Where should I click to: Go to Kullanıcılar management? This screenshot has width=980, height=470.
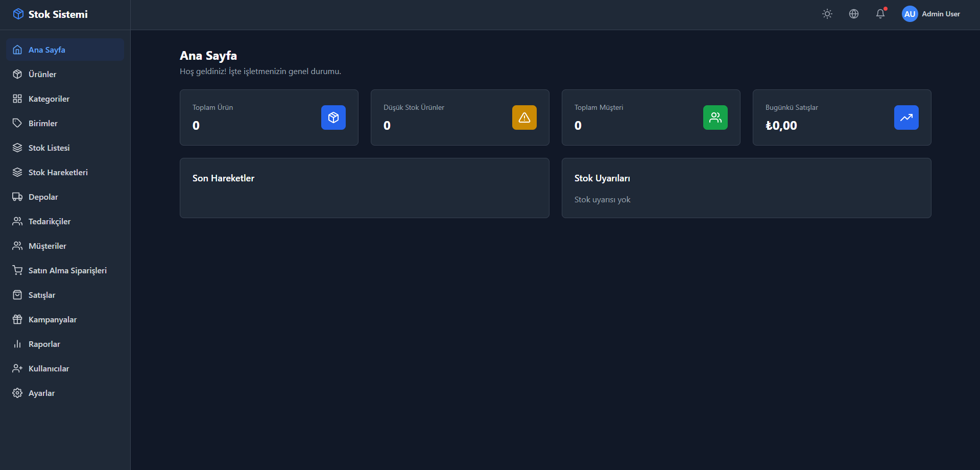click(x=65, y=368)
